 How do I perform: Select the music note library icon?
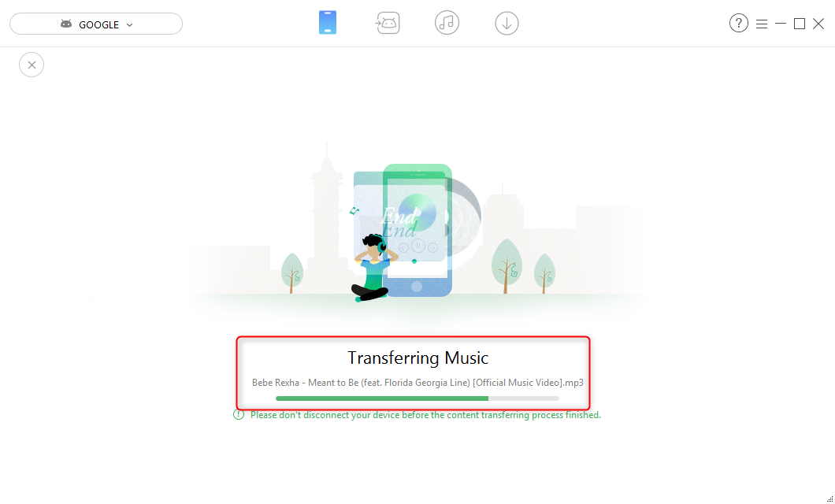click(x=447, y=23)
